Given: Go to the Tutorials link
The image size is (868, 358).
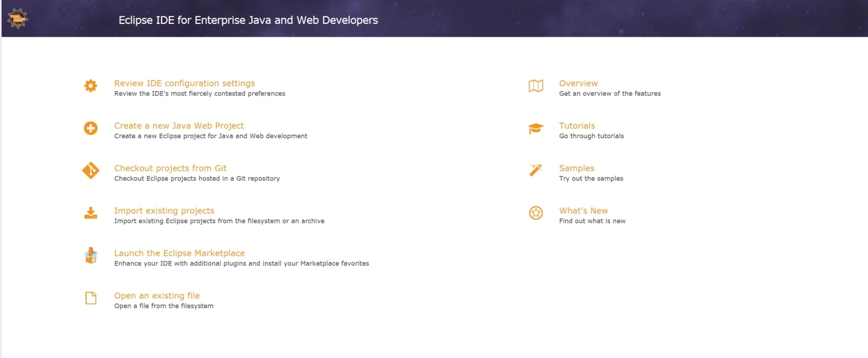Looking at the screenshot, I should 577,126.
